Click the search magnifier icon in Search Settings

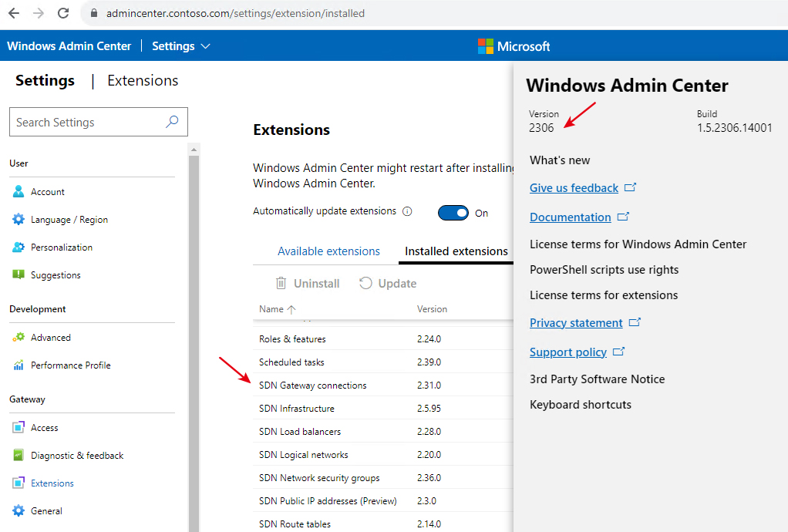pos(172,122)
